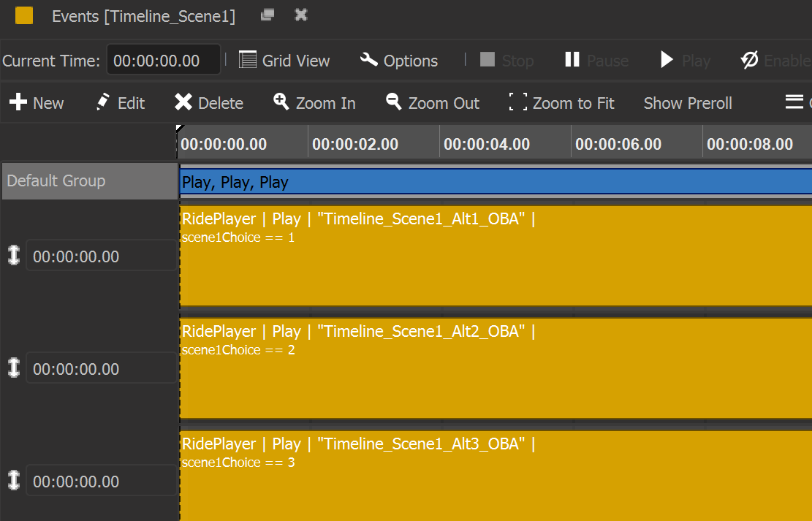
Task: Select the Timeline_Scene1_Alt2_OBA event block
Action: click(495, 368)
